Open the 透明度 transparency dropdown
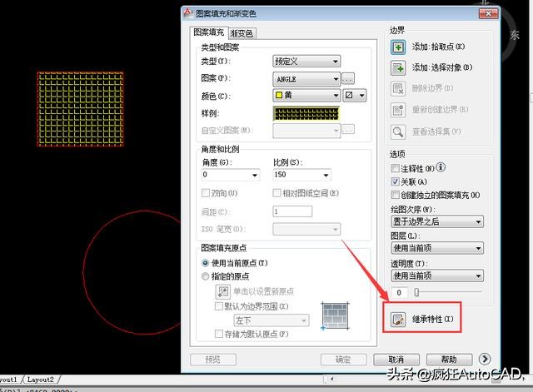533x392 pixels. pos(437,275)
